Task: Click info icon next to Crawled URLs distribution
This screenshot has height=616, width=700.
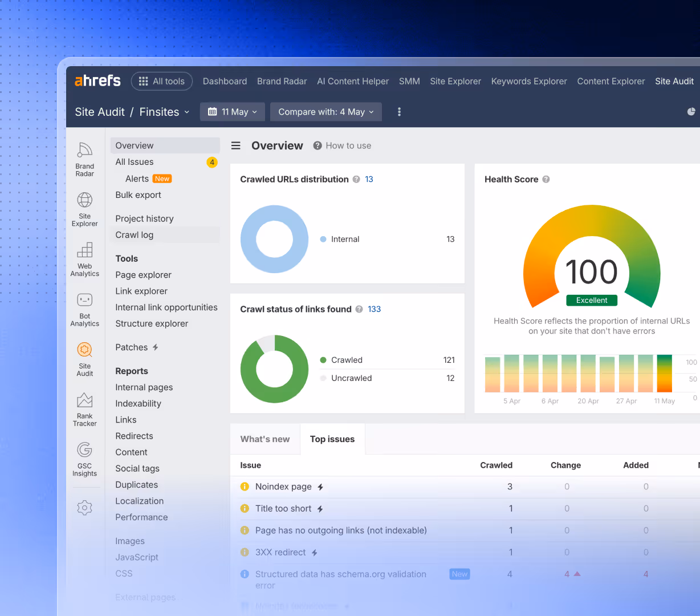Action: pyautogui.click(x=356, y=179)
